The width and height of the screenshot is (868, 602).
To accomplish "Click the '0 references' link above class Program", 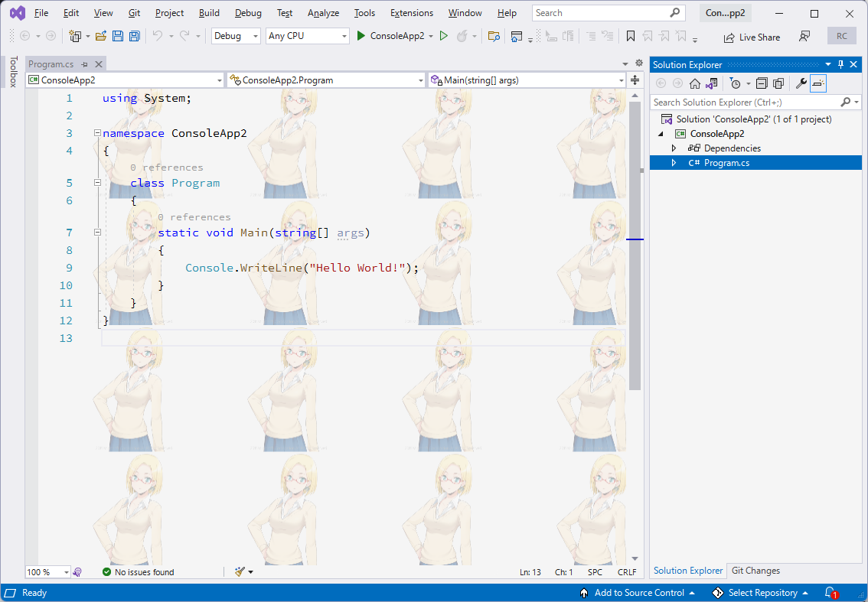I will tap(167, 167).
